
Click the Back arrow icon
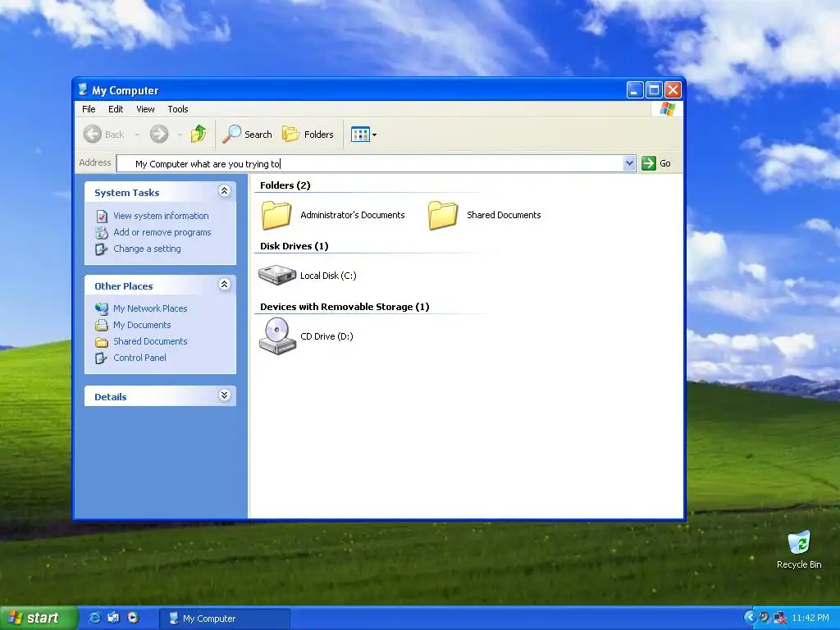92,134
